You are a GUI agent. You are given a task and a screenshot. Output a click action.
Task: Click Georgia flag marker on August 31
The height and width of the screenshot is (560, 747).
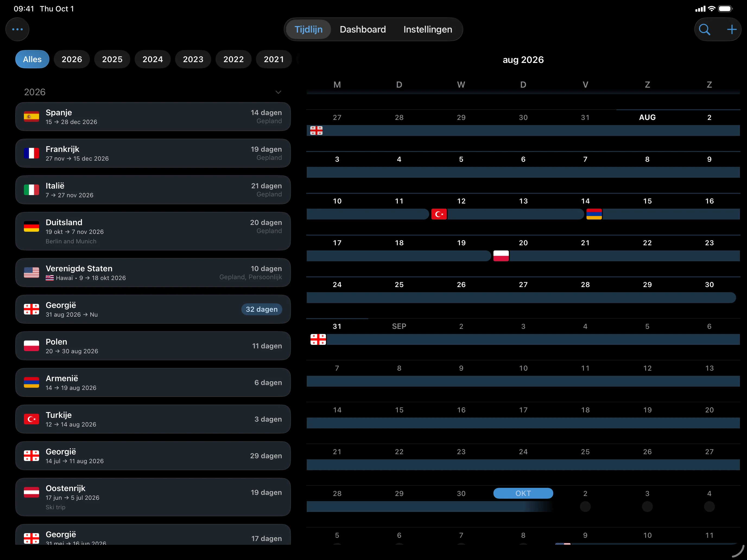click(318, 339)
